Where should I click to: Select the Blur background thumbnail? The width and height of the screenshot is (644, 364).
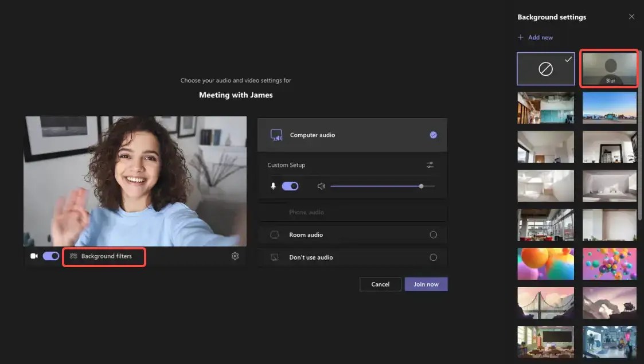pos(608,68)
